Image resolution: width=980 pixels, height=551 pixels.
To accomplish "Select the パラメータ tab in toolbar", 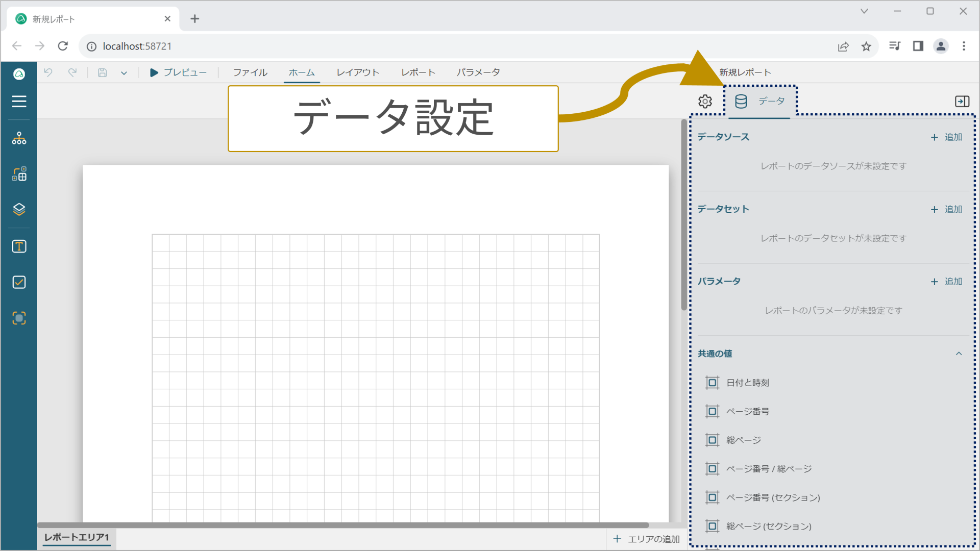I will (478, 72).
